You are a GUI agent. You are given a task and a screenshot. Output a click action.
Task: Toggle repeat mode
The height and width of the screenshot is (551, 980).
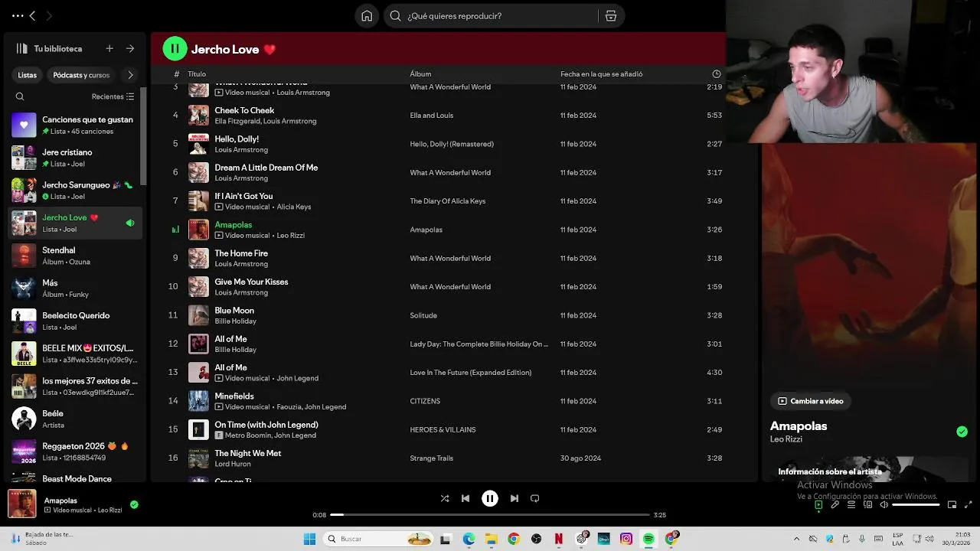(535, 498)
